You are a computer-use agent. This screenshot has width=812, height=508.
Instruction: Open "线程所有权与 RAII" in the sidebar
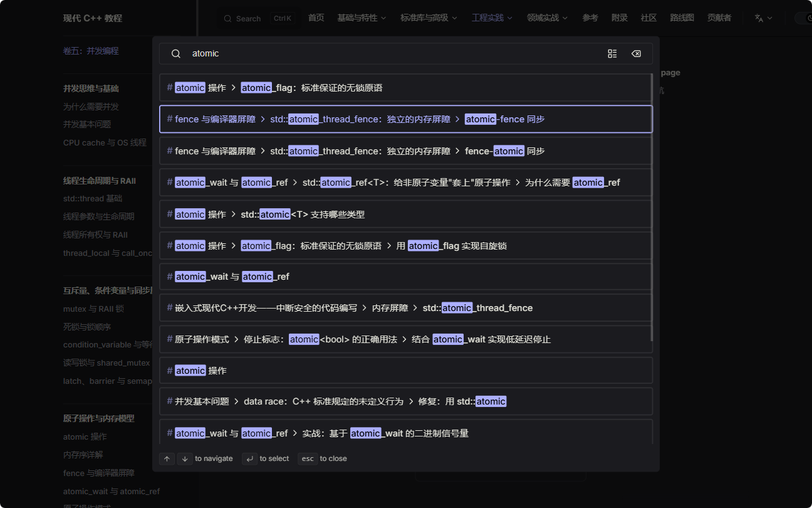point(95,235)
